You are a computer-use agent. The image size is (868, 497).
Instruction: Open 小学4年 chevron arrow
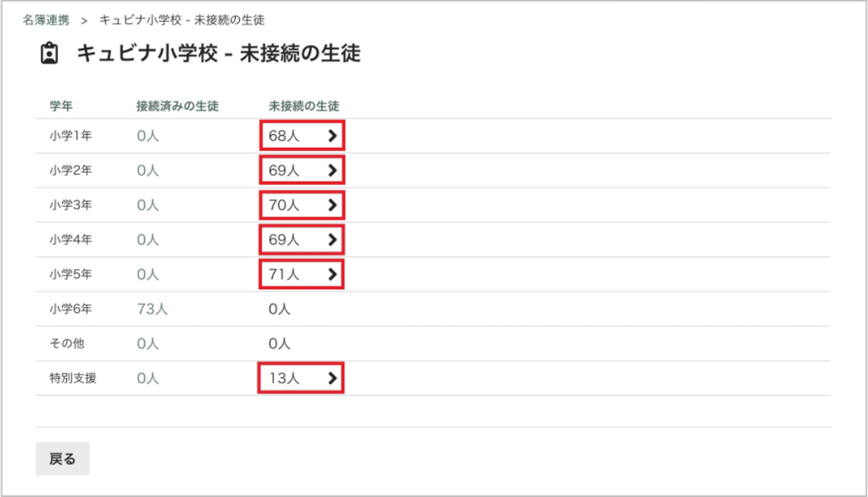[x=332, y=239]
